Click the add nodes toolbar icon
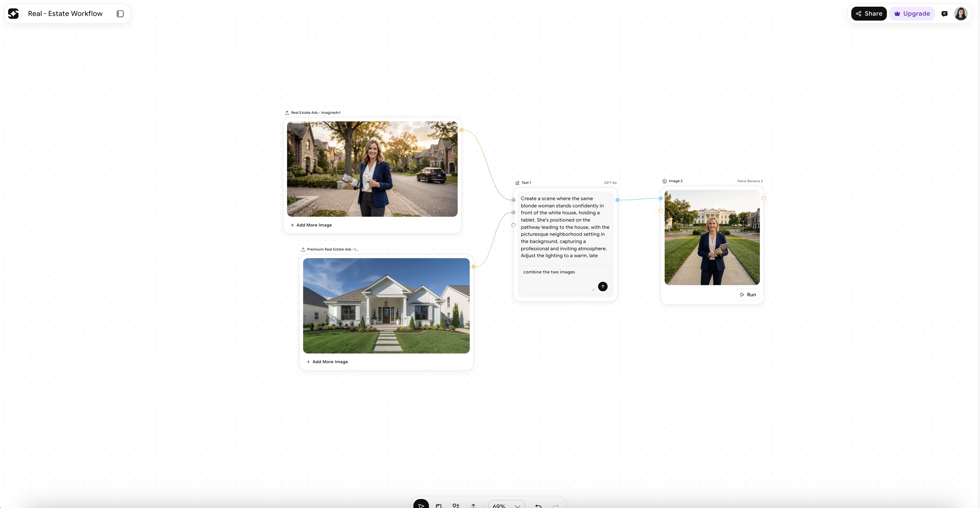Screen dimensions: 980x508 pos(456,505)
